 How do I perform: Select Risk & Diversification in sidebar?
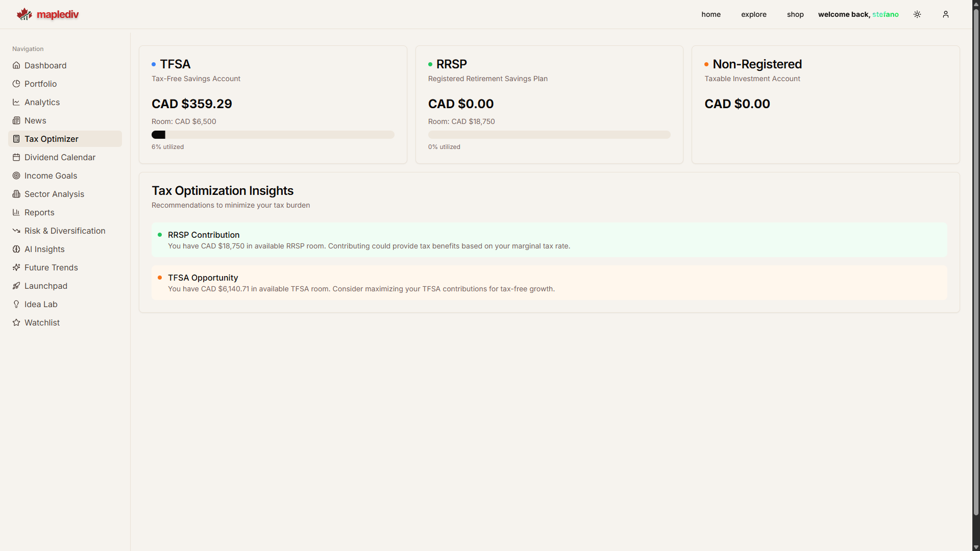[x=65, y=231]
